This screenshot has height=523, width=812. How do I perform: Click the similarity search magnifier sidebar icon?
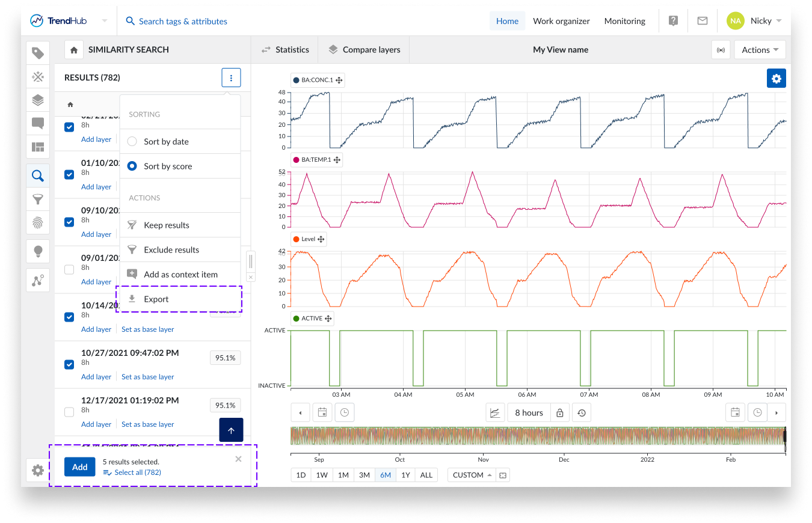38,176
